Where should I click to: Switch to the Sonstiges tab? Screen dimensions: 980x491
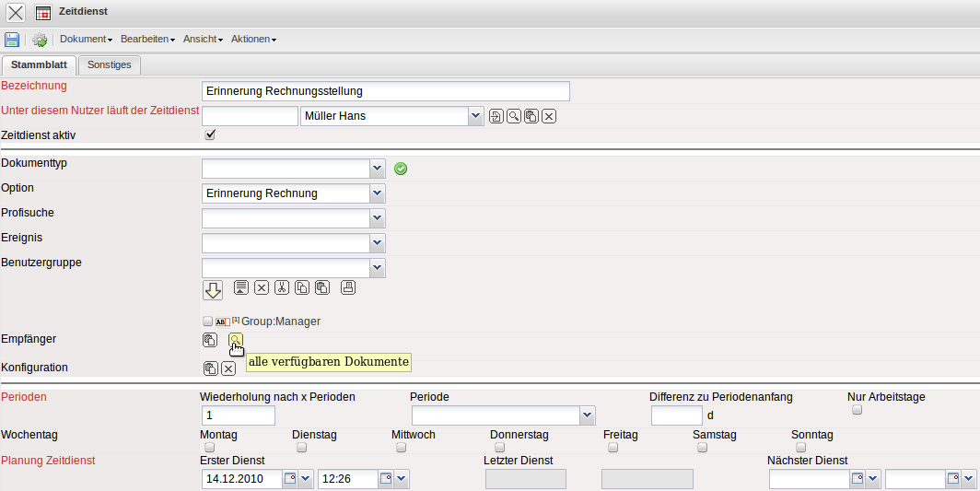[x=109, y=64]
